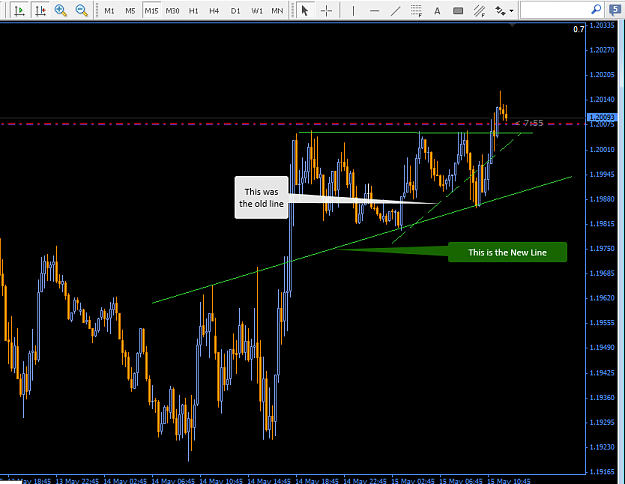Toggle the chart shift icon
625x484 pixels.
point(40,10)
